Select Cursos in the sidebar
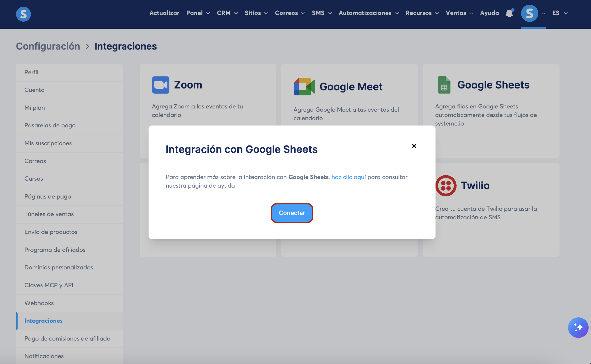The height and width of the screenshot is (364, 591). [69, 179]
